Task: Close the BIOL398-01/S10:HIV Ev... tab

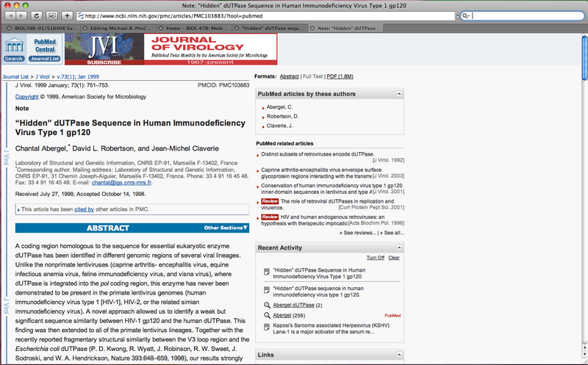Action: click(x=10, y=28)
